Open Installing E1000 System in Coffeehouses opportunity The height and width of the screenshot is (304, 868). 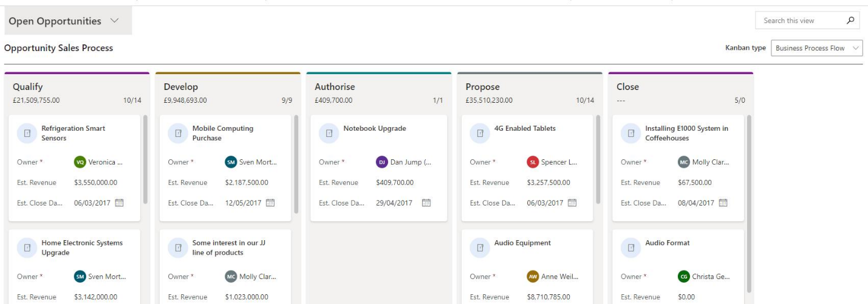pos(686,133)
